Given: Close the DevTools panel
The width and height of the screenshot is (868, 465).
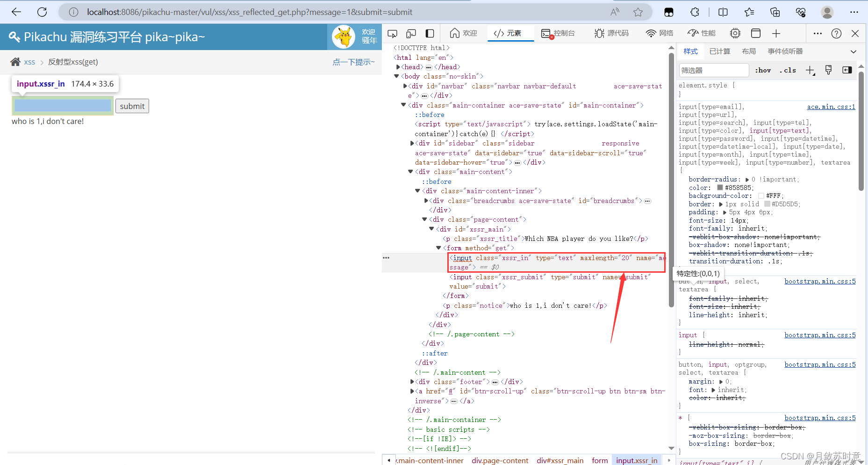Looking at the screenshot, I should 855,33.
